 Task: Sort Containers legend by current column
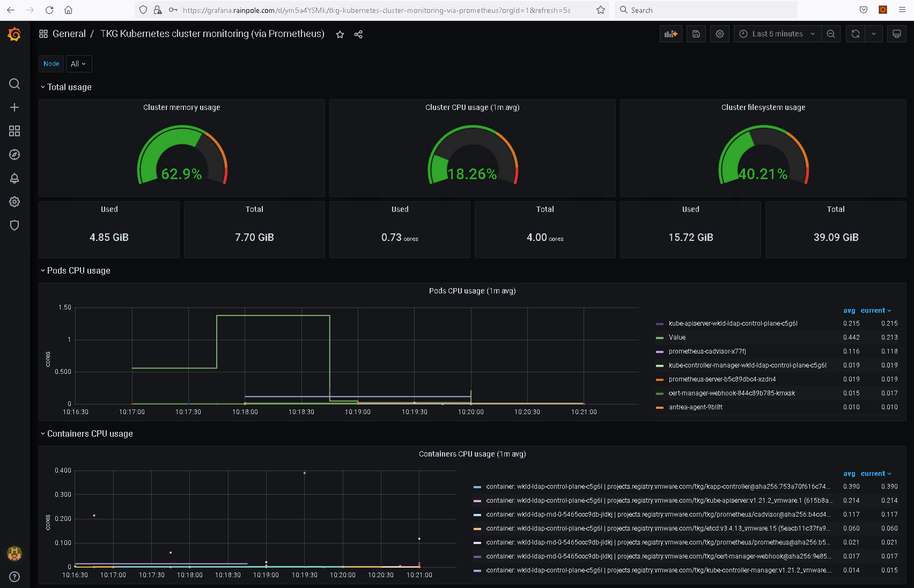875,474
